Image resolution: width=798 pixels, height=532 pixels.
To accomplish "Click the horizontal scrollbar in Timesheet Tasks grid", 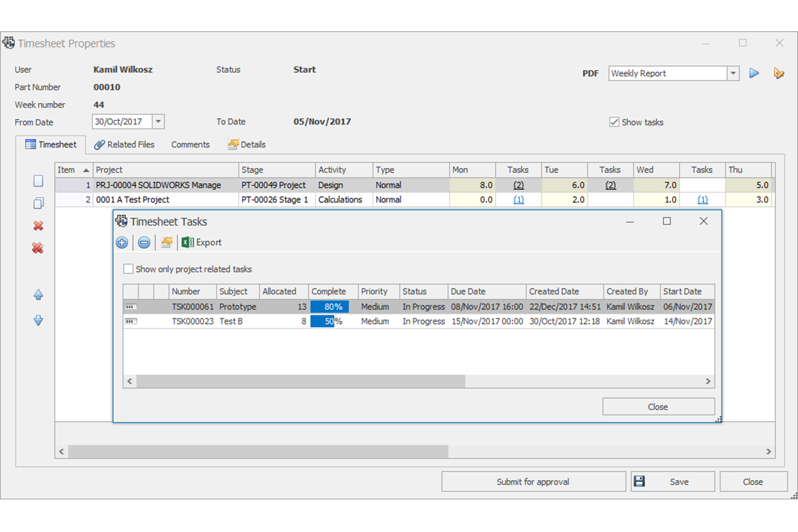I will point(301,381).
